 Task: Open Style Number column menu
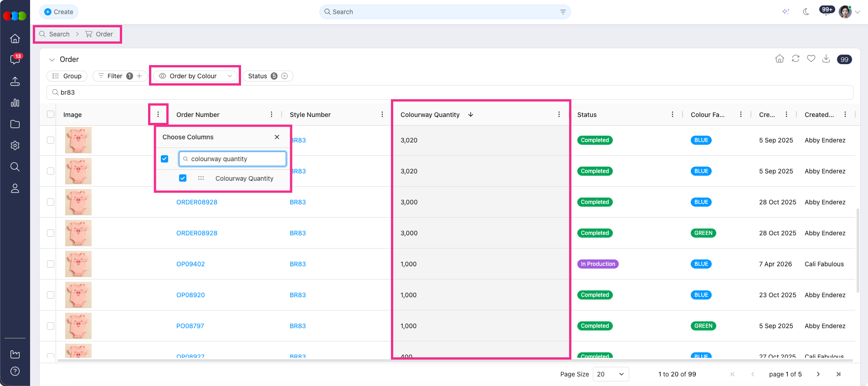pos(382,115)
